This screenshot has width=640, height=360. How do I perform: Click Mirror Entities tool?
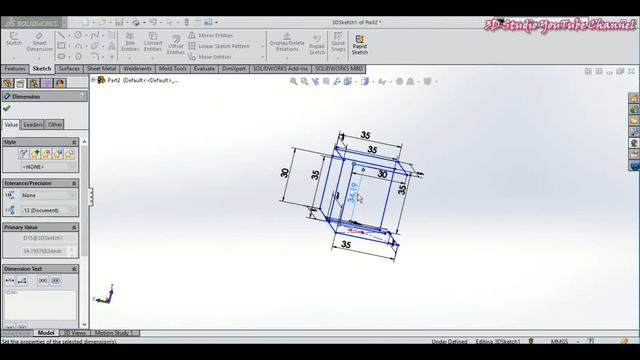[211, 36]
